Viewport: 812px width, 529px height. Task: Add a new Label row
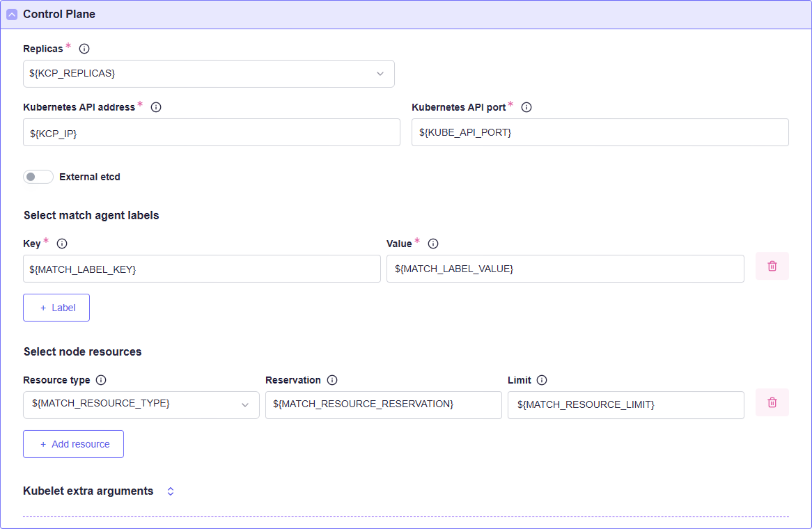[56, 308]
